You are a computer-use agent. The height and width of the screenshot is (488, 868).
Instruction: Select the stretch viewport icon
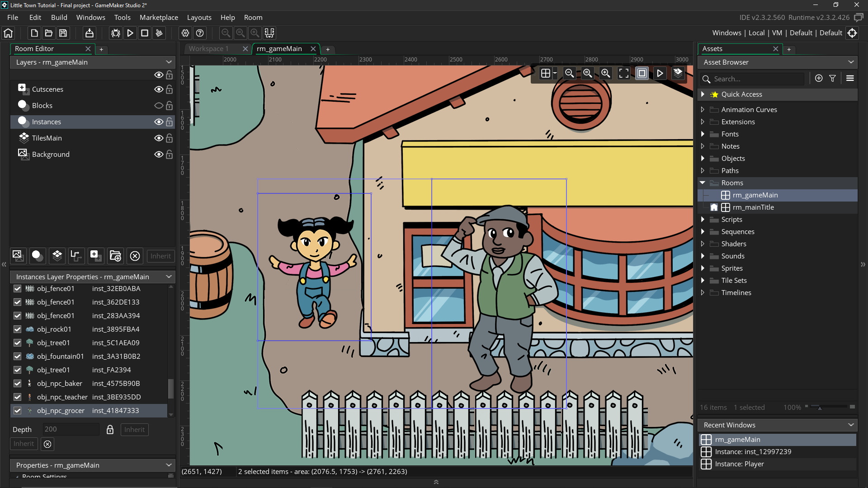tap(642, 73)
